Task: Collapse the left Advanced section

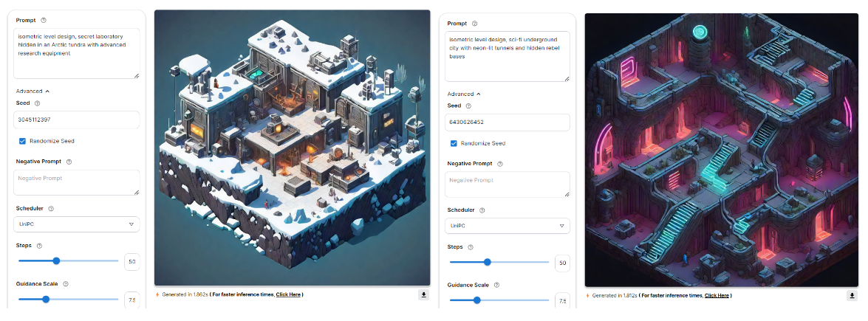Action: (x=33, y=92)
